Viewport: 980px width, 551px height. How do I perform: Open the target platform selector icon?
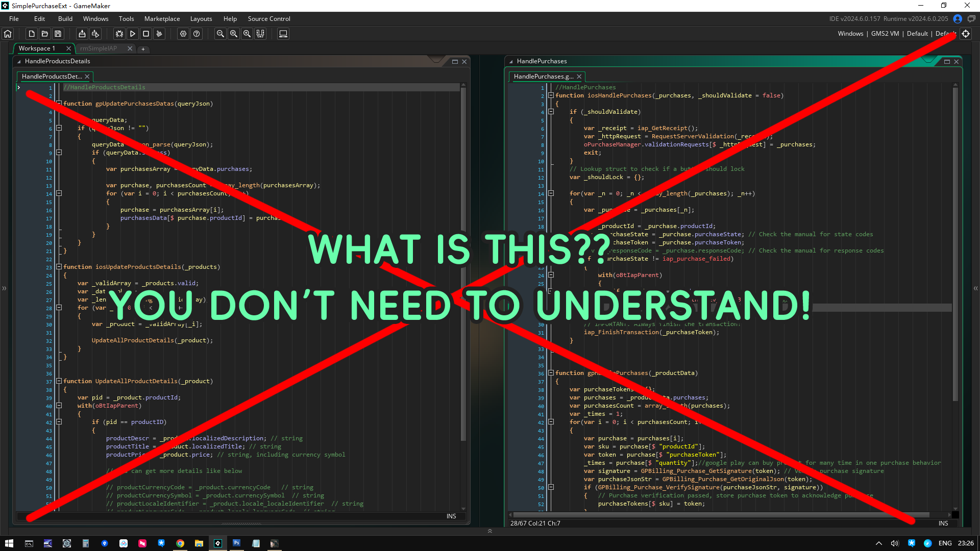[966, 34]
